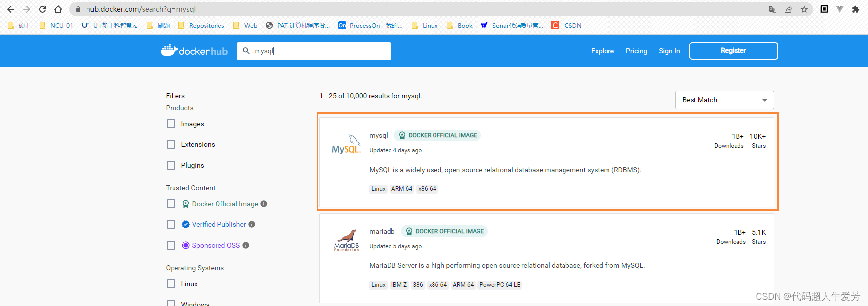The image size is (868, 306).
Task: Click Sign In
Action: tap(669, 51)
